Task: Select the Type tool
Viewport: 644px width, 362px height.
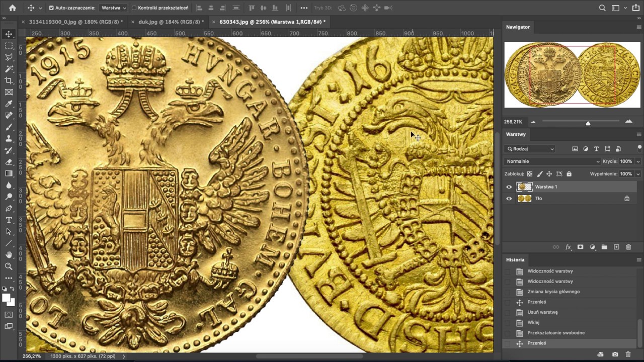Action: (x=9, y=220)
